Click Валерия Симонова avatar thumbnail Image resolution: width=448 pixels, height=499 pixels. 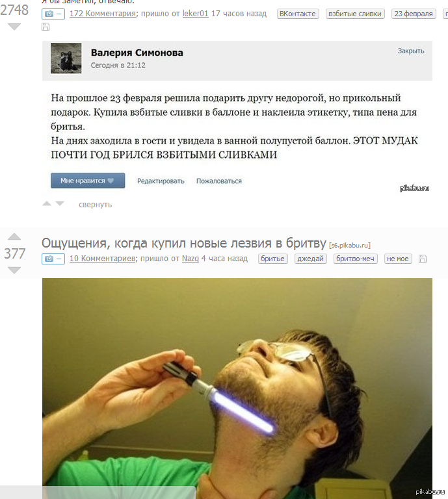pos(66,58)
